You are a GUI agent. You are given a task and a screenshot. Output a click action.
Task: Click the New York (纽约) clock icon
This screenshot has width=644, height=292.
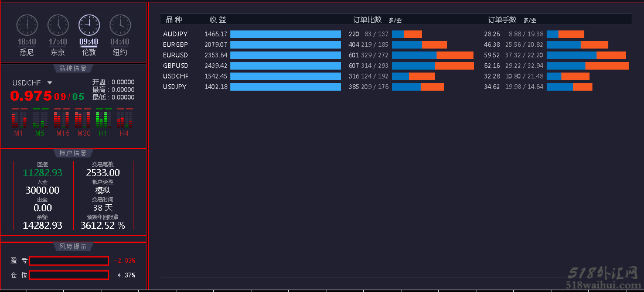click(x=120, y=25)
